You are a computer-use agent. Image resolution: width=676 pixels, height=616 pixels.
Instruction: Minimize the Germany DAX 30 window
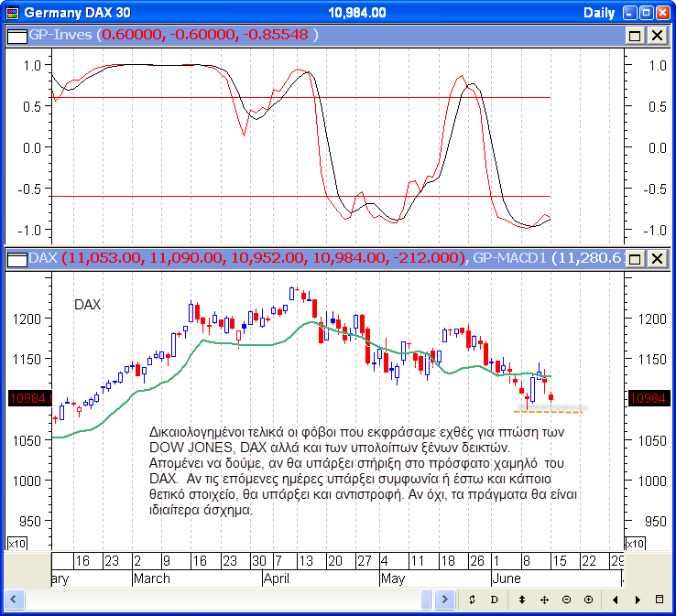coord(630,13)
